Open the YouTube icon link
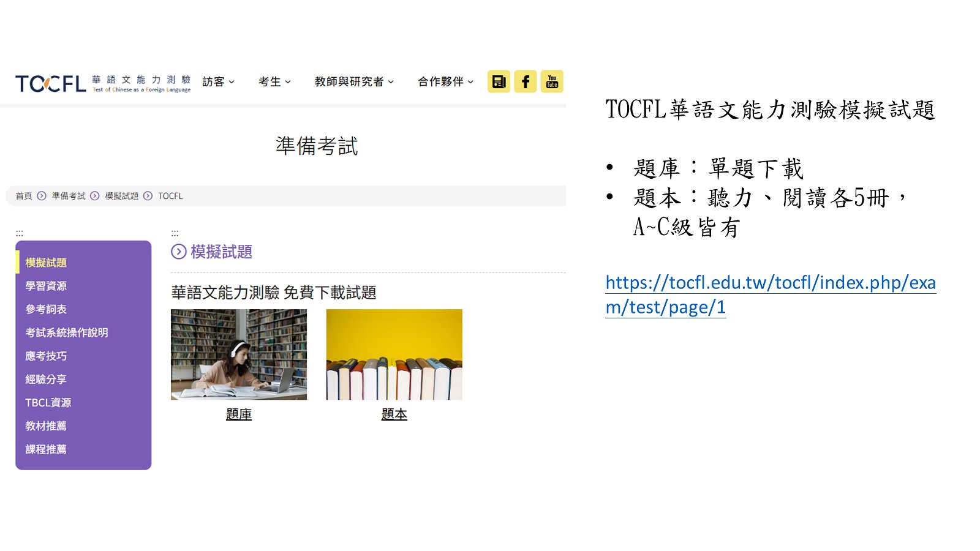Image resolution: width=980 pixels, height=551 pixels. (x=552, y=81)
